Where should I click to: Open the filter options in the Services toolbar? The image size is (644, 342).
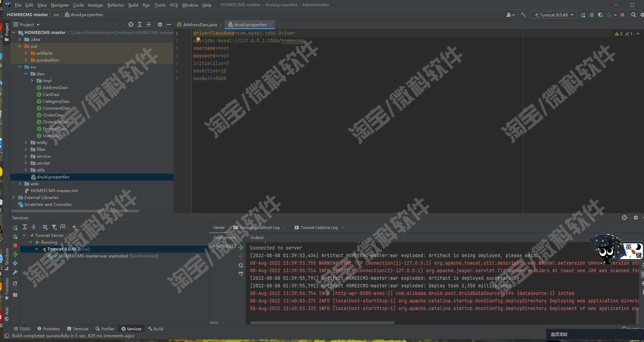[x=54, y=227]
